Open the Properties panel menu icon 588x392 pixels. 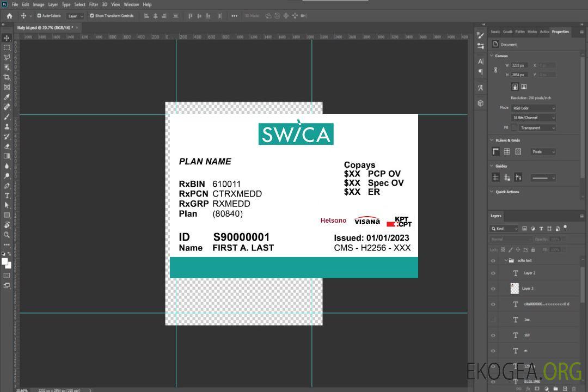(x=581, y=32)
